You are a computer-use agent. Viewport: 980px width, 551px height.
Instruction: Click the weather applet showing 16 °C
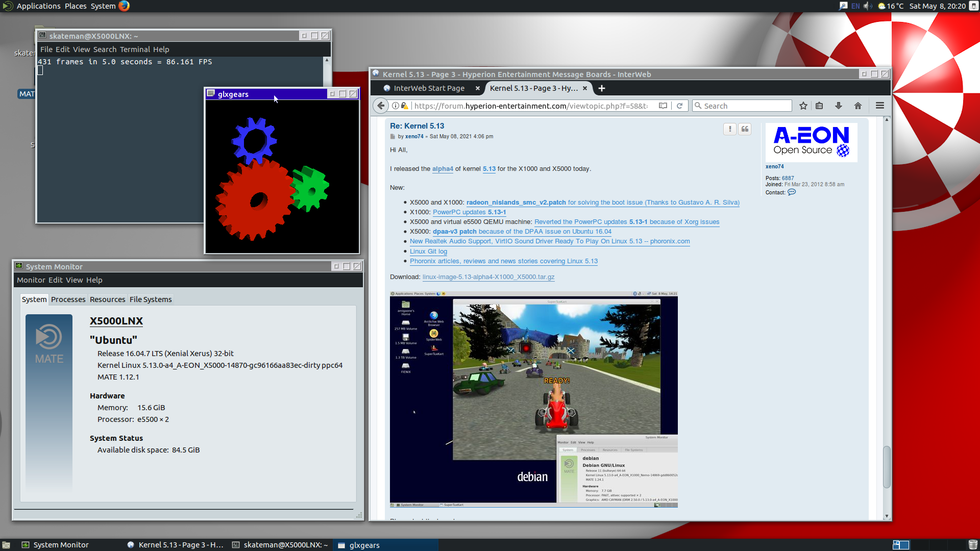pos(890,6)
